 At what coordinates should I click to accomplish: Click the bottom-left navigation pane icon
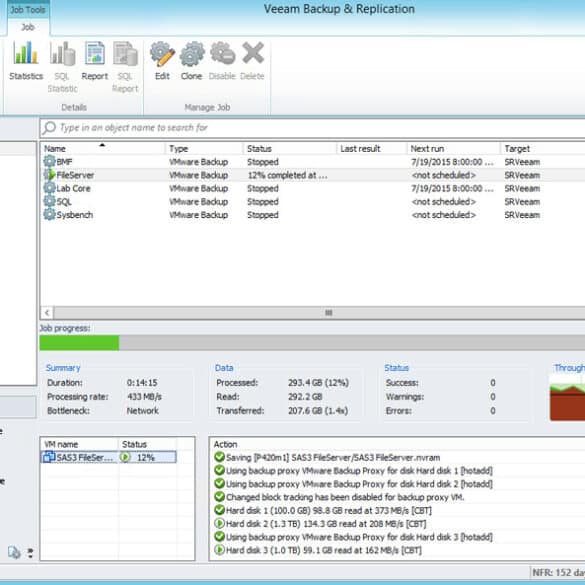point(14,552)
